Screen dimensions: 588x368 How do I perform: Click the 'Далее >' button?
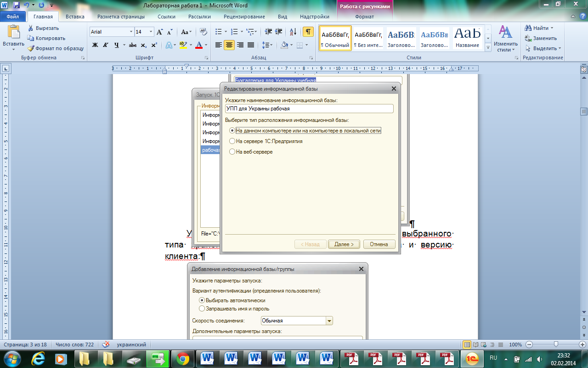(344, 244)
